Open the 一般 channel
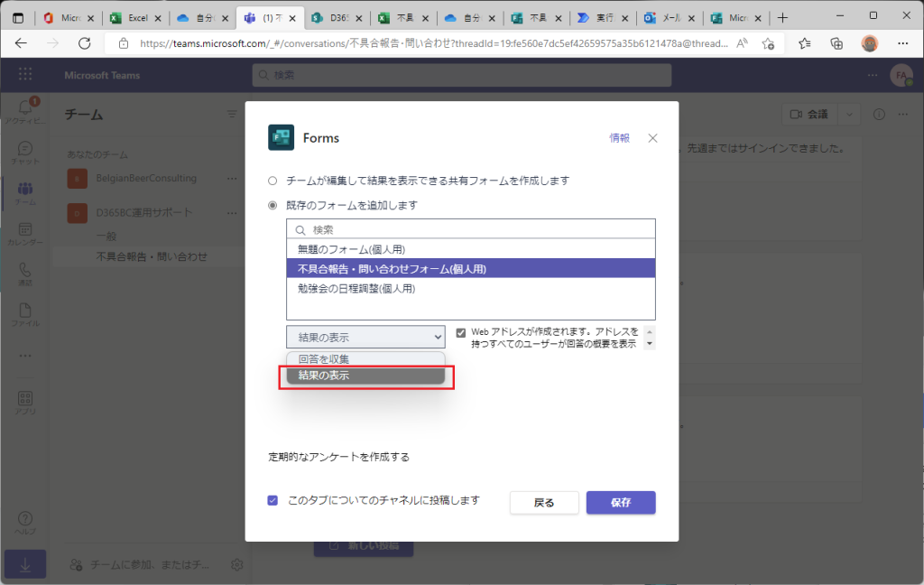 106,236
